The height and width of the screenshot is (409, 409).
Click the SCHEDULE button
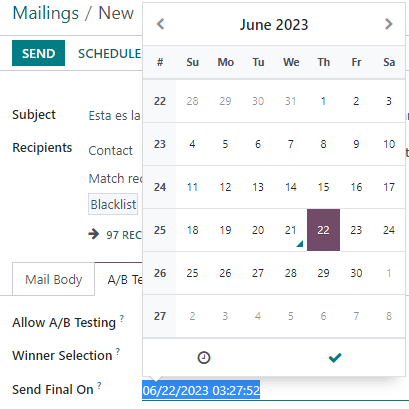pos(109,53)
